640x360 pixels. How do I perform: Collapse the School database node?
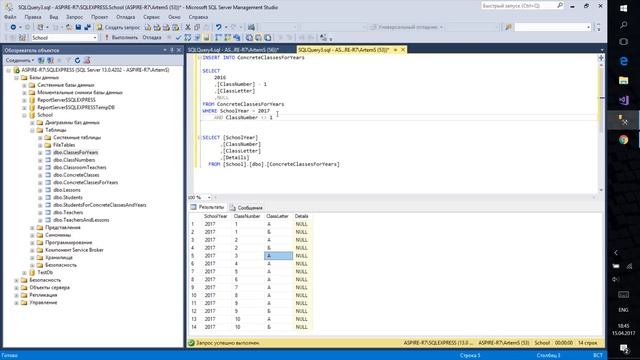[24, 115]
